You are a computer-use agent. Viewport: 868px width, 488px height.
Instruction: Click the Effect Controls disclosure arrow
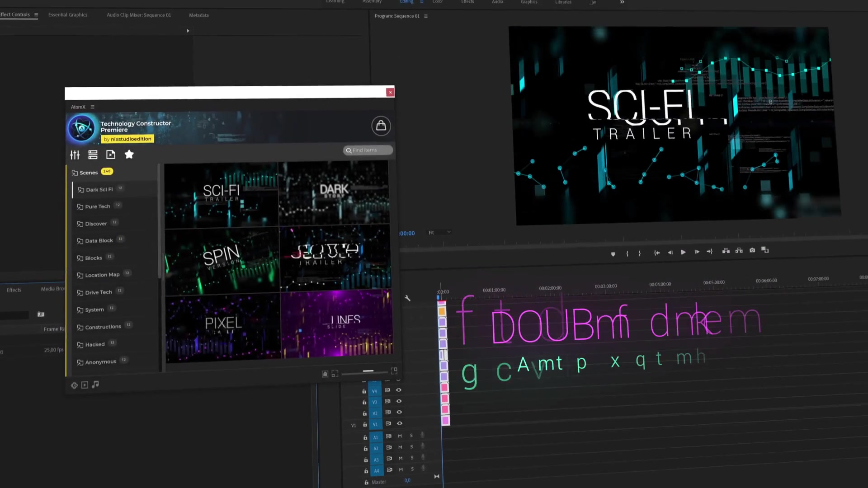[188, 31]
